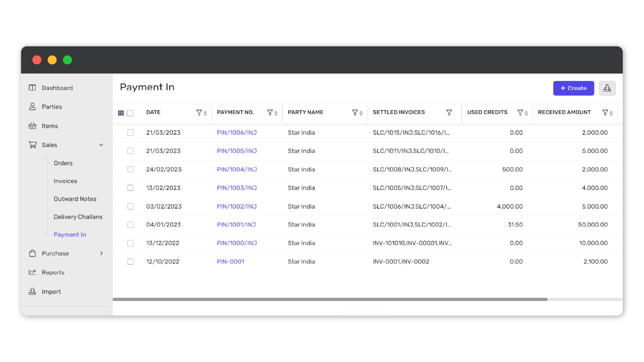Click the Items basket icon
This screenshot has height=362, width=644.
coord(32,126)
